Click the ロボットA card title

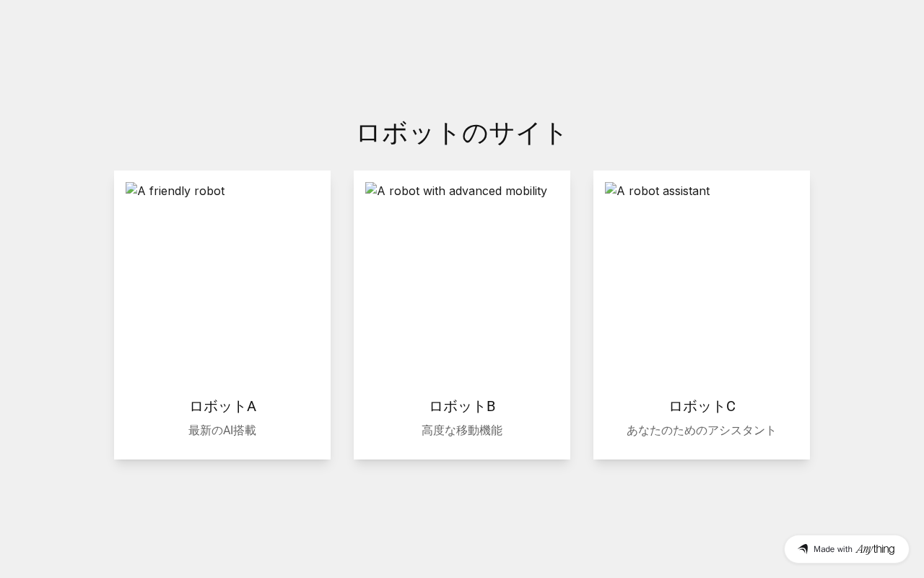point(222,406)
